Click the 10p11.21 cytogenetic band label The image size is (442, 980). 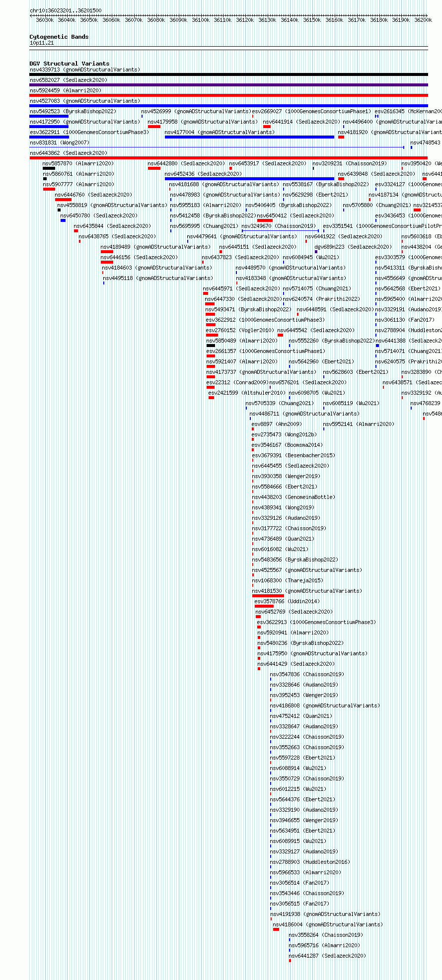coord(42,43)
